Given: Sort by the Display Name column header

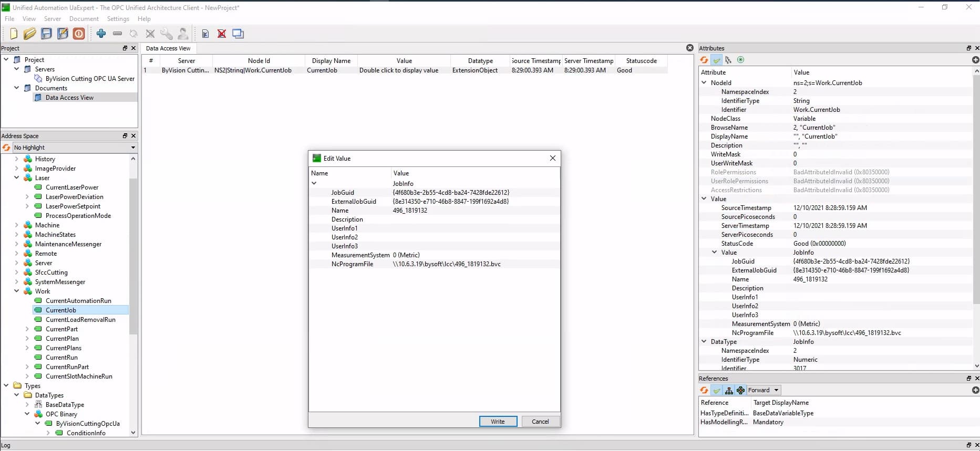Looking at the screenshot, I should pos(331,61).
